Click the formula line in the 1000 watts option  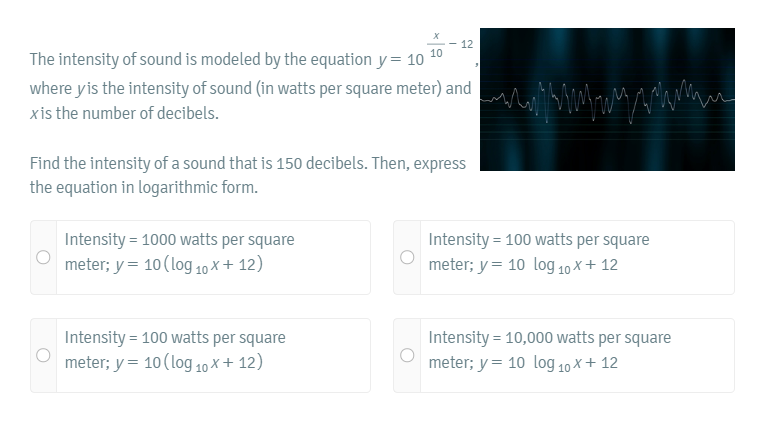tap(164, 265)
